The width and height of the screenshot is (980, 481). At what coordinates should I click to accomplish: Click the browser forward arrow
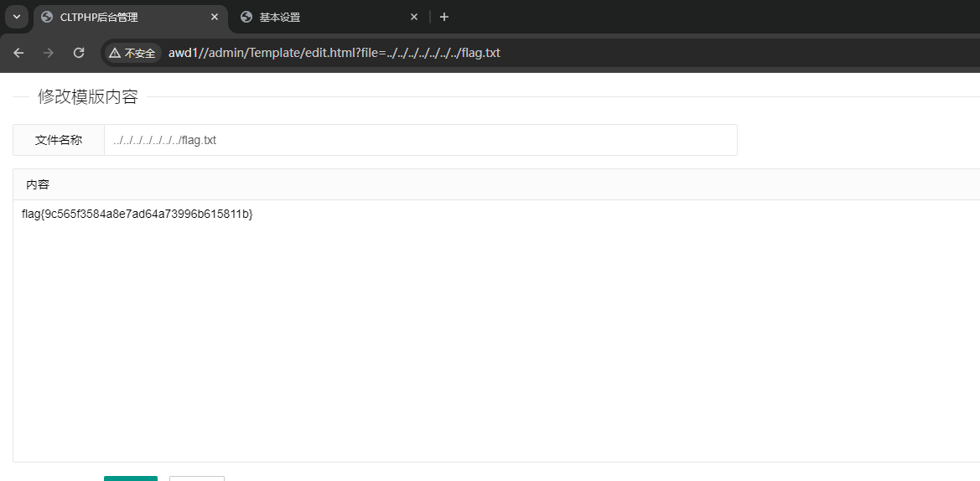(48, 53)
